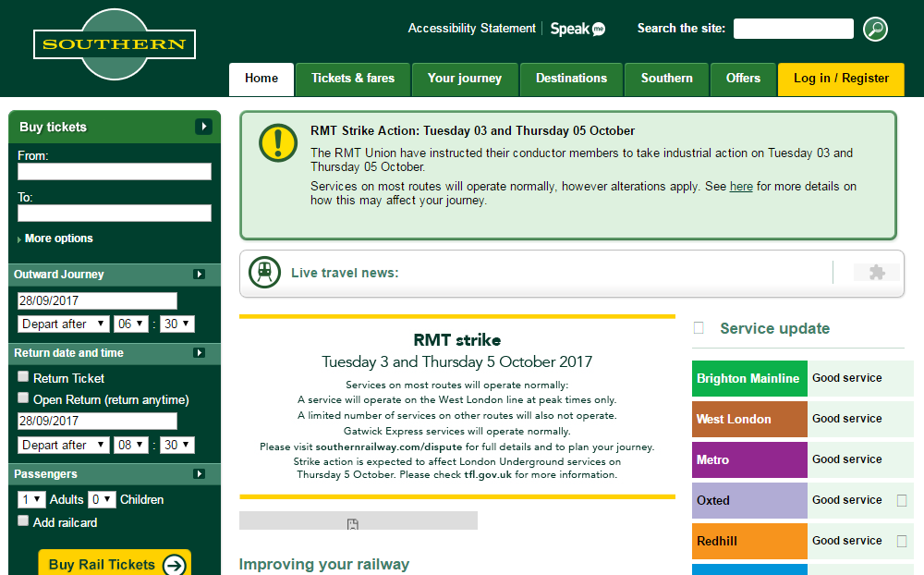Open the Southern tab
924x575 pixels.
point(667,79)
